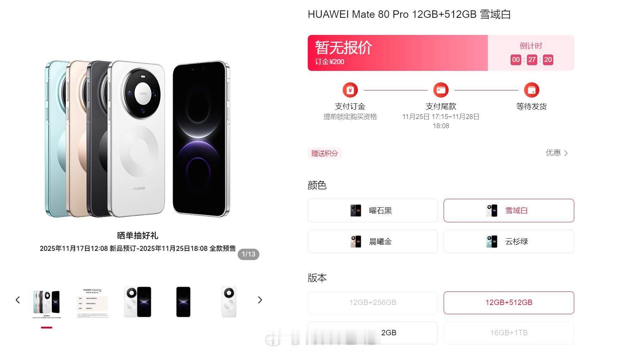Click the awaiting shipment step icon

point(532,90)
